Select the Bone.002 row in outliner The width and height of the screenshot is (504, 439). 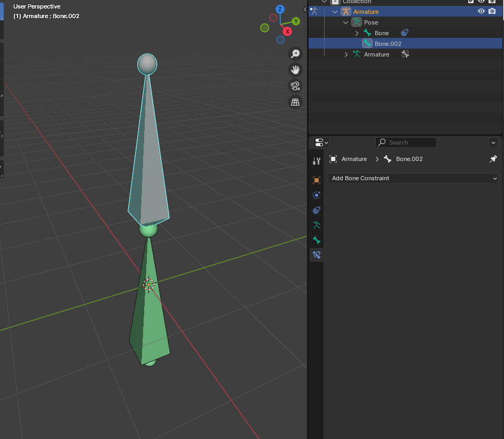pyautogui.click(x=405, y=44)
